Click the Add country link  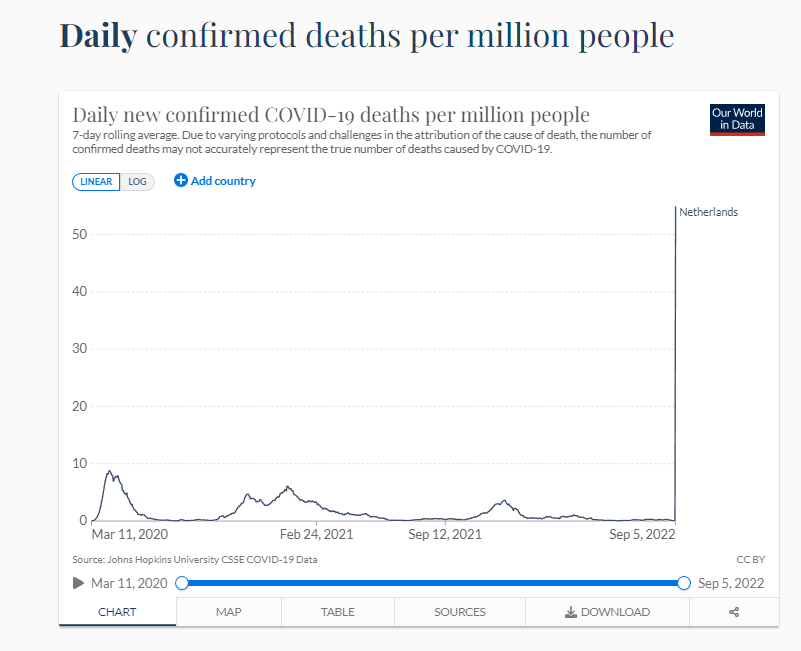pos(223,181)
